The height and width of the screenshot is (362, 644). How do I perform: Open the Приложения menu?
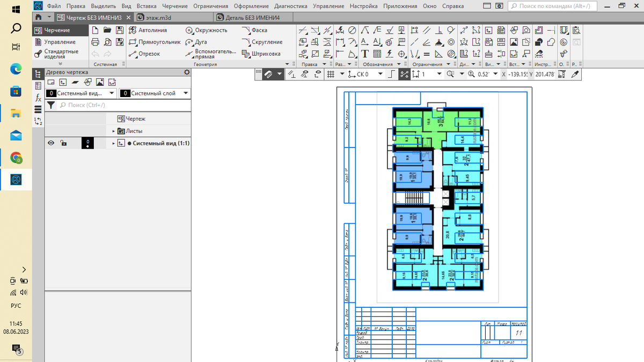pyautogui.click(x=400, y=6)
